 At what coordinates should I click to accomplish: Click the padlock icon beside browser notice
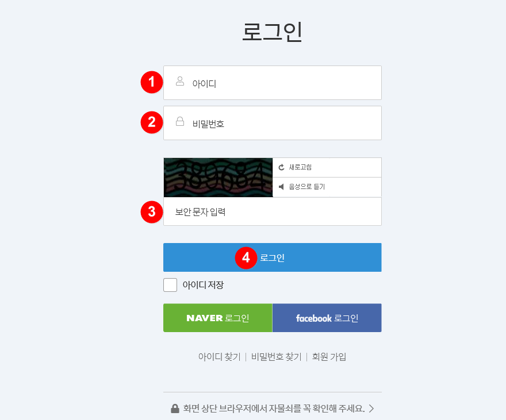coord(175,409)
